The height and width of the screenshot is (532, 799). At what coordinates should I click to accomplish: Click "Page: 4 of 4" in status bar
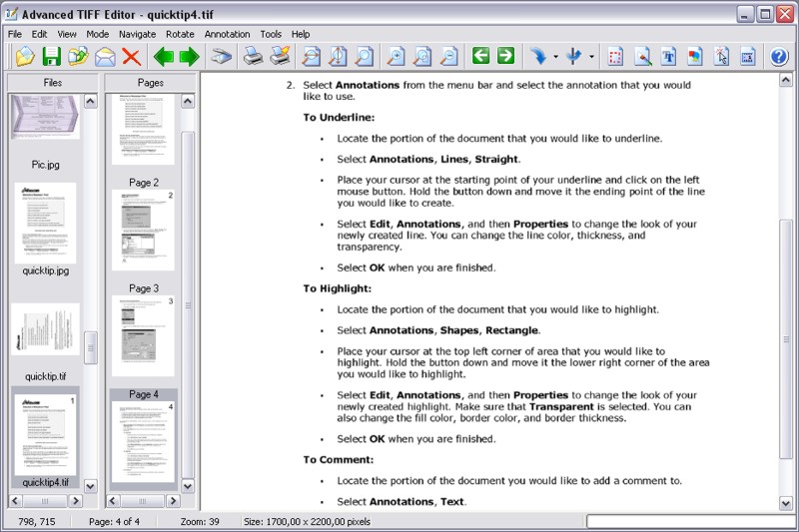[x=114, y=521]
